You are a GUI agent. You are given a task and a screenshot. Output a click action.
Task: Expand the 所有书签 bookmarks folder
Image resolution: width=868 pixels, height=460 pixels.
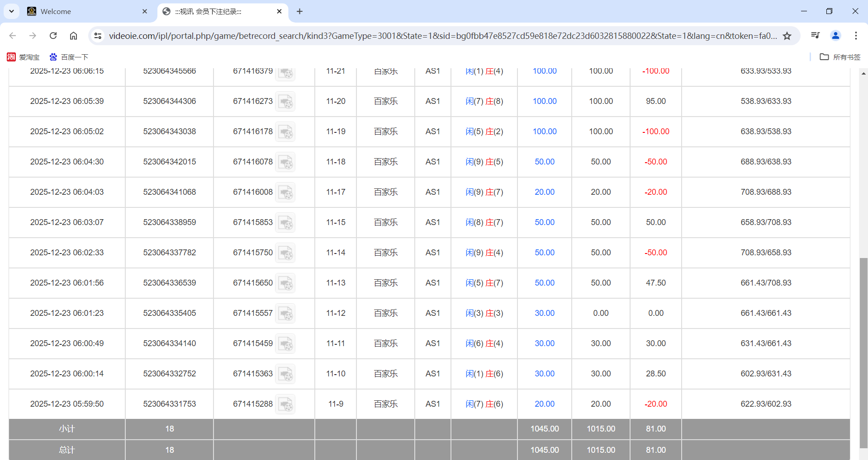840,57
